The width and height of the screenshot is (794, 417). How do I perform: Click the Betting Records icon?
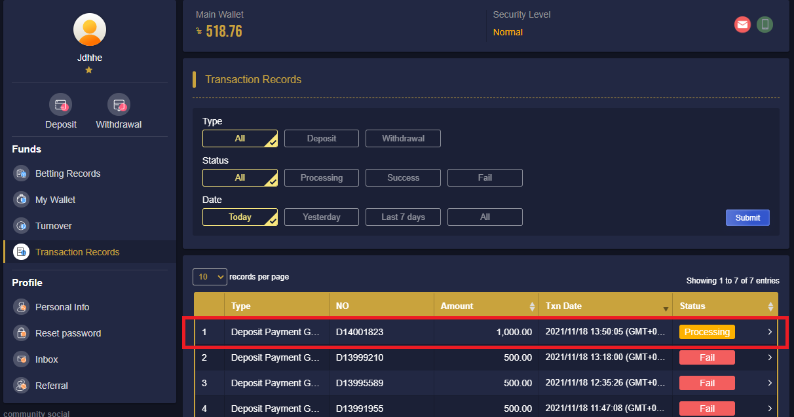coord(21,173)
